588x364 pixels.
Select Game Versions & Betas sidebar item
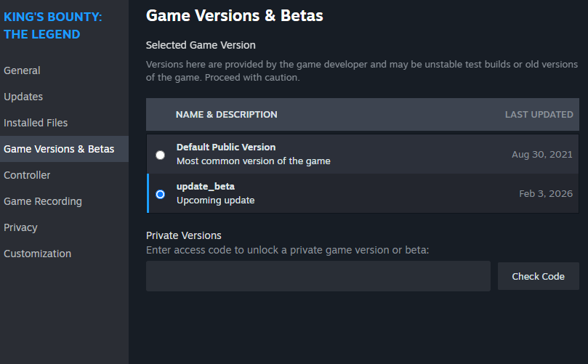click(59, 149)
